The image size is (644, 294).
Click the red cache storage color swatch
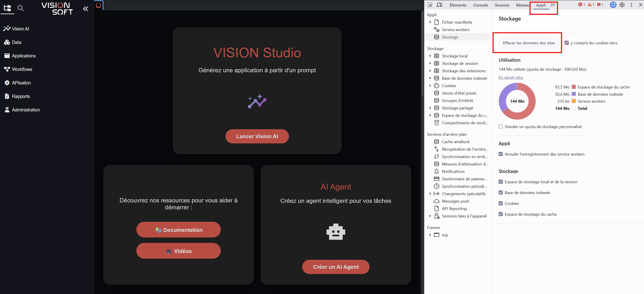point(574,87)
